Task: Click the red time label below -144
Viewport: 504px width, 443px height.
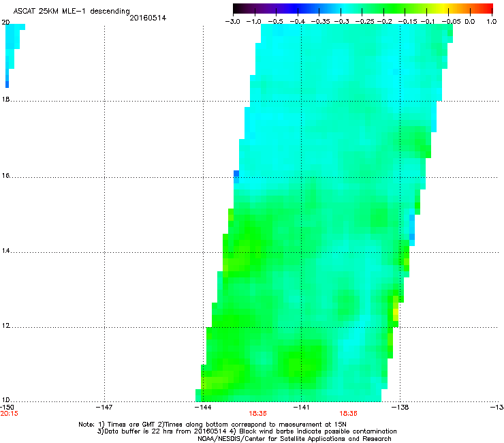Action: pyautogui.click(x=257, y=414)
